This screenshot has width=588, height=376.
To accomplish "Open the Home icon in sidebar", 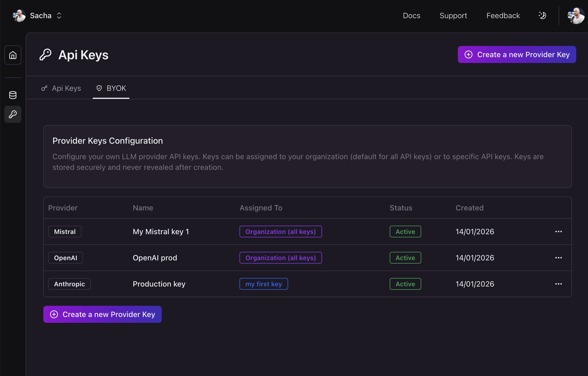I will pyautogui.click(x=13, y=55).
